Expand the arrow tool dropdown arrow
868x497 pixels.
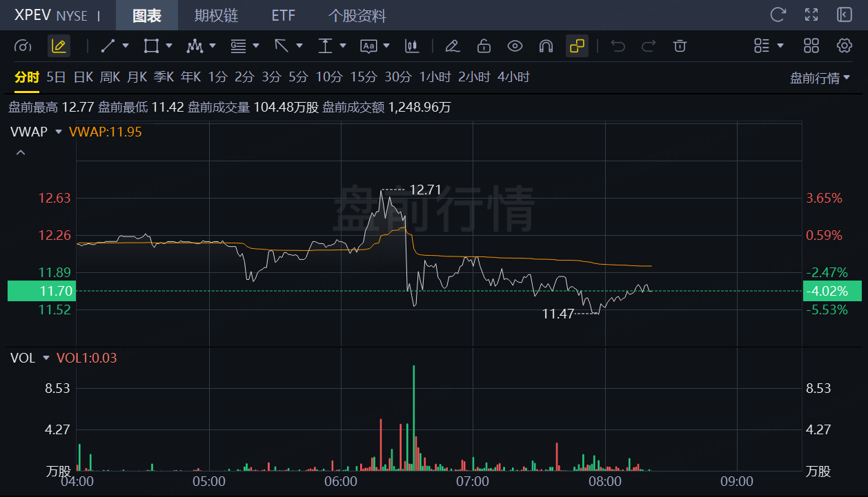tap(299, 46)
